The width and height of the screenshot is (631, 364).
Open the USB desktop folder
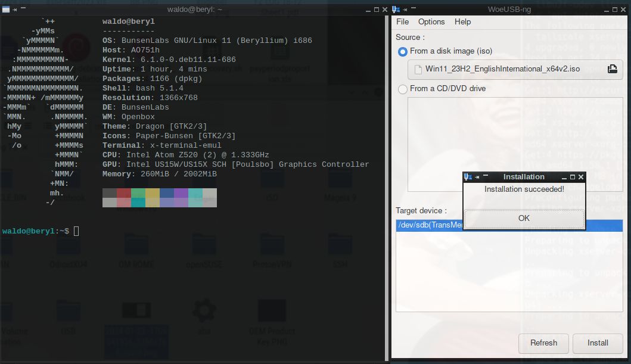click(x=69, y=310)
